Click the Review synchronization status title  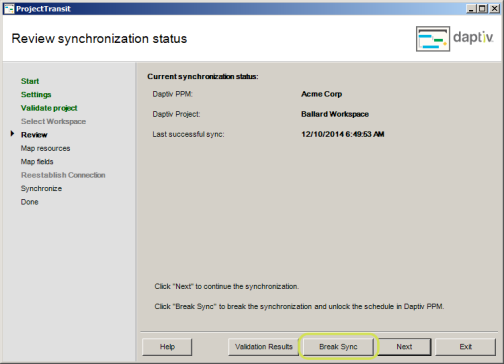[x=99, y=39]
